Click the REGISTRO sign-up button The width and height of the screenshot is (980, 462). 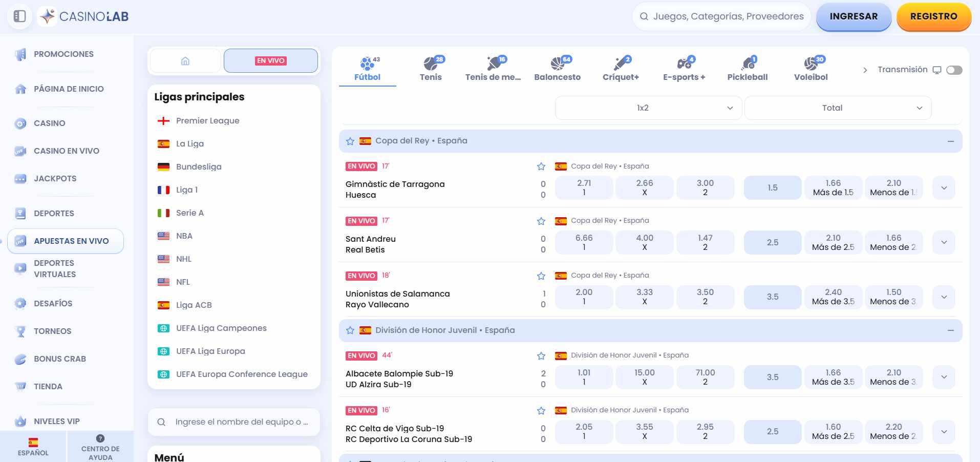coord(934,16)
